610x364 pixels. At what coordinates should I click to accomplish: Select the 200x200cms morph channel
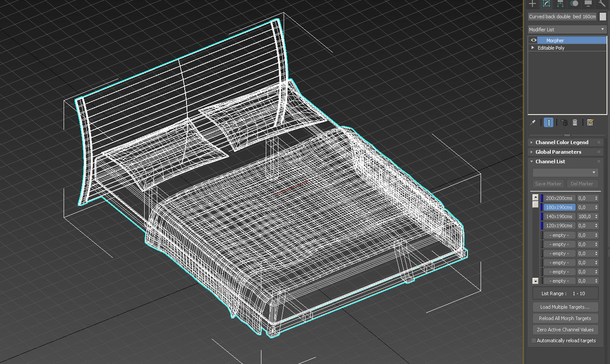(x=559, y=198)
